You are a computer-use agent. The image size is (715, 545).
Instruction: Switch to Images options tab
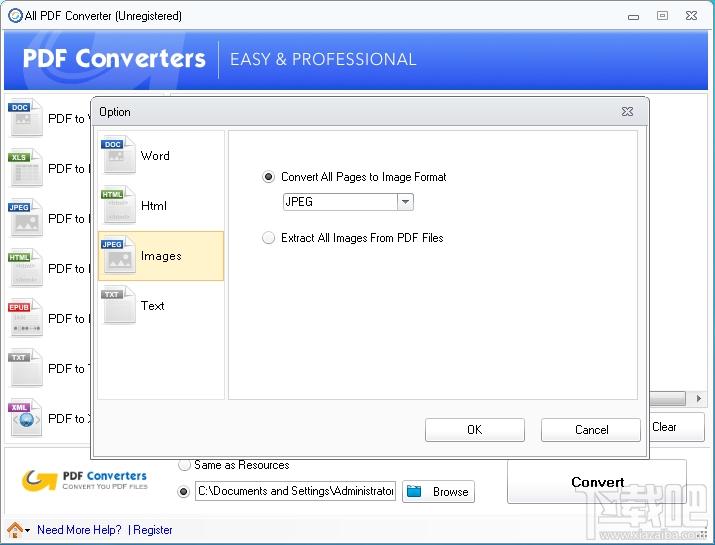click(x=161, y=256)
